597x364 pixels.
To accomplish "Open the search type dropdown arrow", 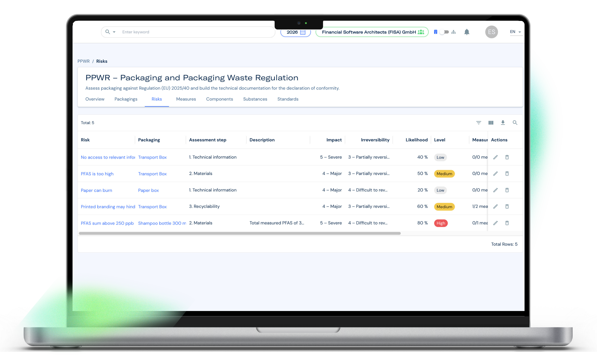I will 114,32.
